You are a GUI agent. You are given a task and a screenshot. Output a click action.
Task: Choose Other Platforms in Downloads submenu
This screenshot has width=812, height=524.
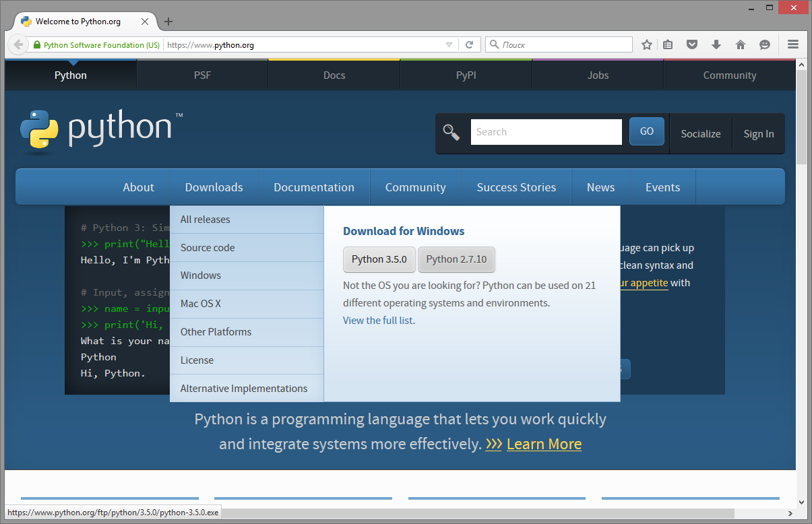(x=247, y=332)
